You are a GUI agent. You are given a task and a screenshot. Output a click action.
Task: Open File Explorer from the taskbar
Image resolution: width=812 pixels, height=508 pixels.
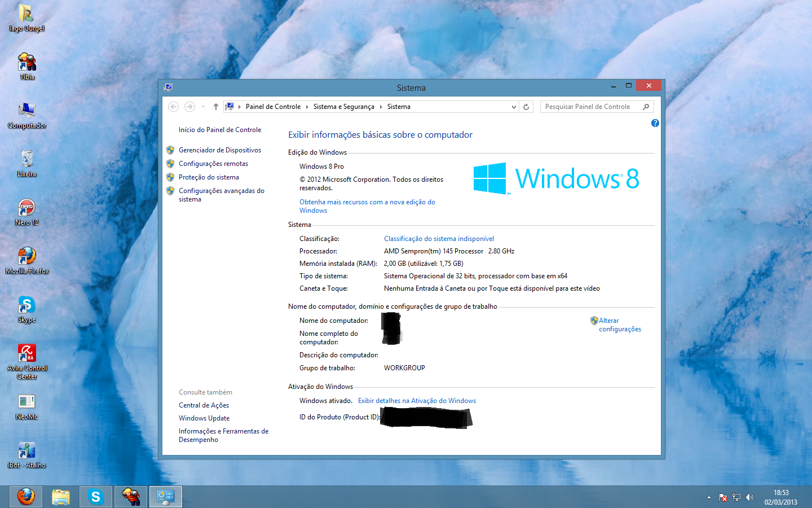click(x=61, y=497)
